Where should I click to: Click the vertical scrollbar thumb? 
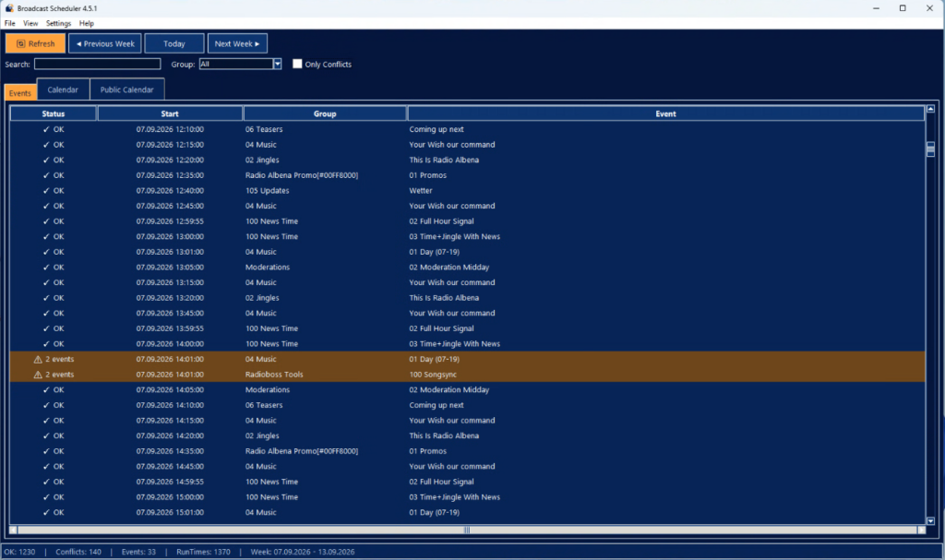[930, 149]
